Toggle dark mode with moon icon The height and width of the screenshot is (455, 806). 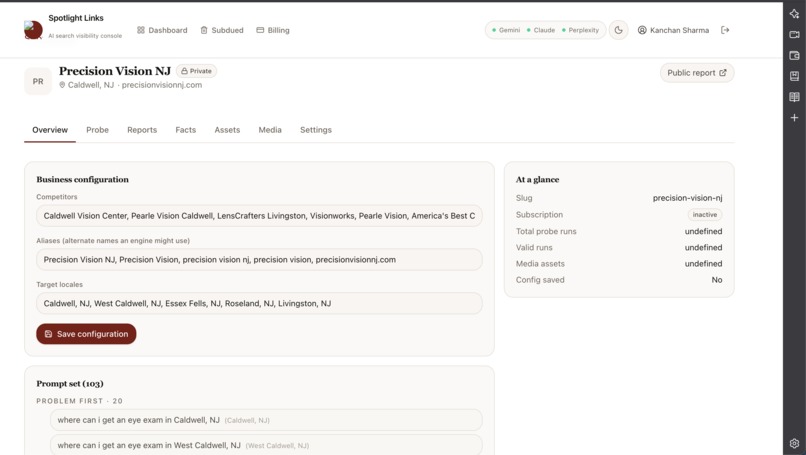pyautogui.click(x=618, y=30)
